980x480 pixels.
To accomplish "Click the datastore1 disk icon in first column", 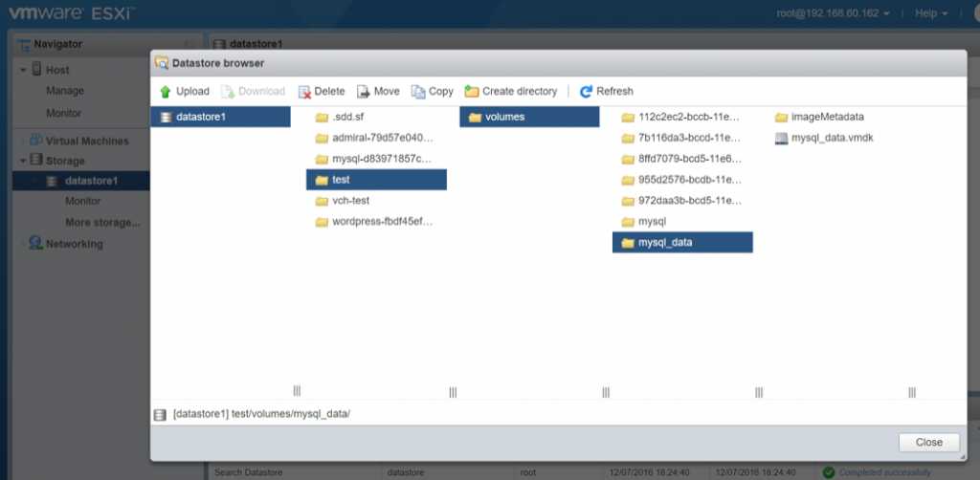I will 167,117.
